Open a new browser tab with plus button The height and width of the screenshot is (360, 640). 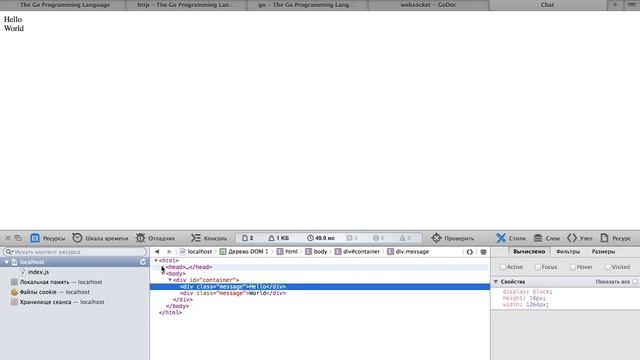[x=615, y=5]
